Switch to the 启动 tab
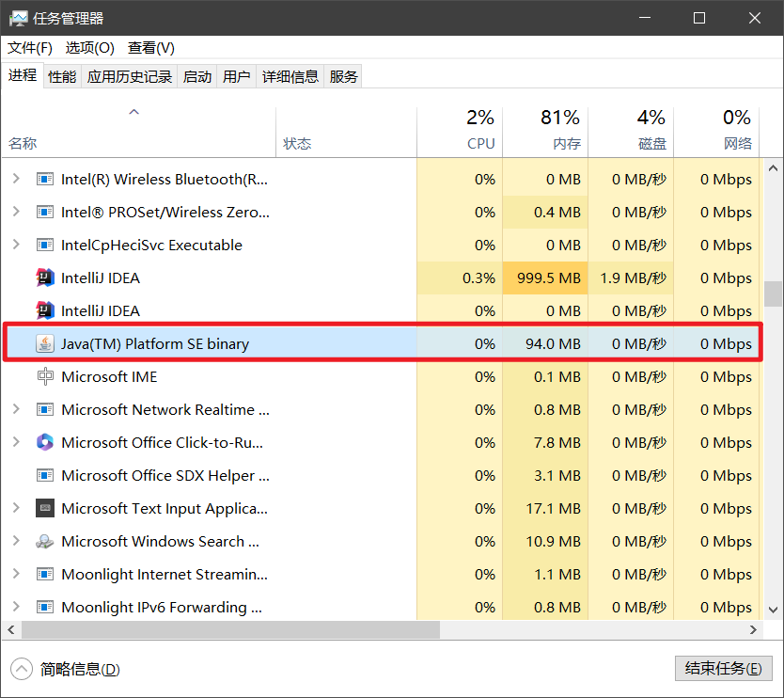784x698 pixels. 197,76
